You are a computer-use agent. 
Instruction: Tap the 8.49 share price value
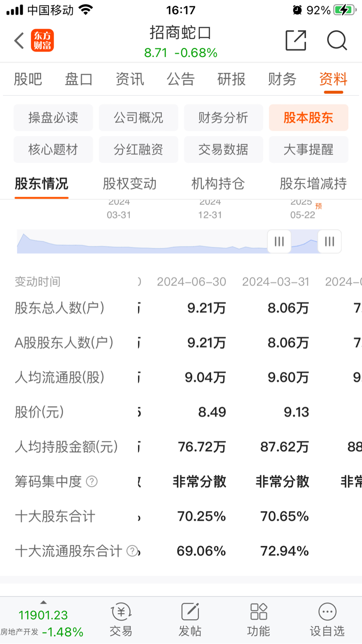pyautogui.click(x=212, y=412)
